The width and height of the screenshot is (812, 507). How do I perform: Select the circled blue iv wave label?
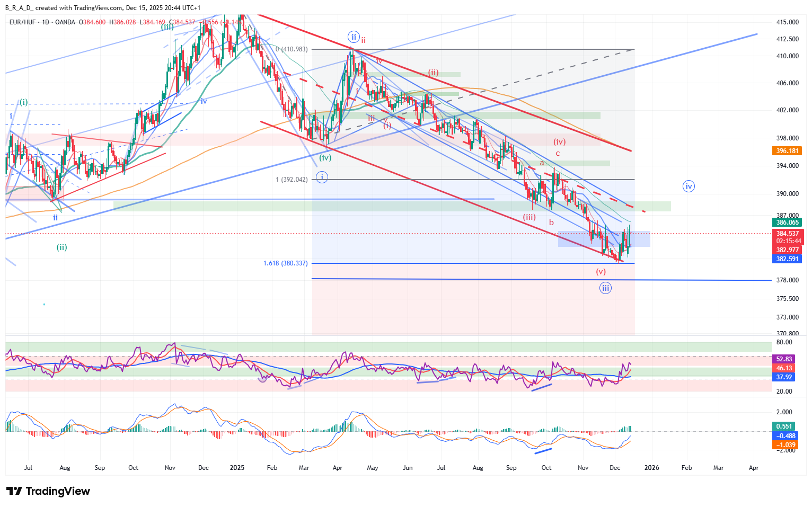click(x=688, y=186)
